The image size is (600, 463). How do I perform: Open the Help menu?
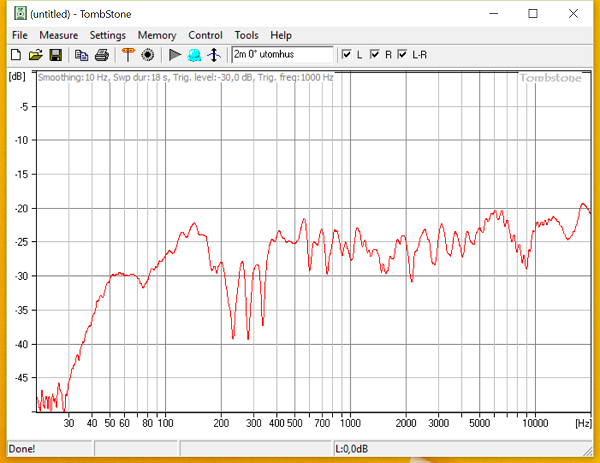pos(281,35)
